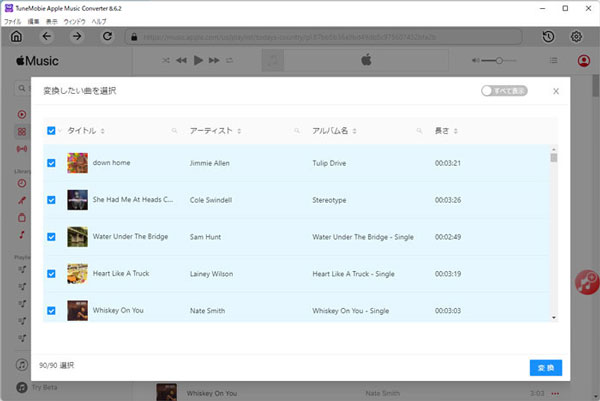
Task: Adjust the volume slider
Action: click(499, 60)
